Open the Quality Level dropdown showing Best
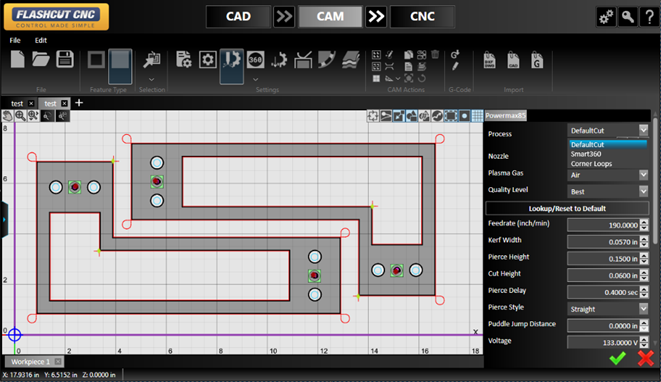Image resolution: width=661 pixels, height=382 pixels. pyautogui.click(x=608, y=191)
